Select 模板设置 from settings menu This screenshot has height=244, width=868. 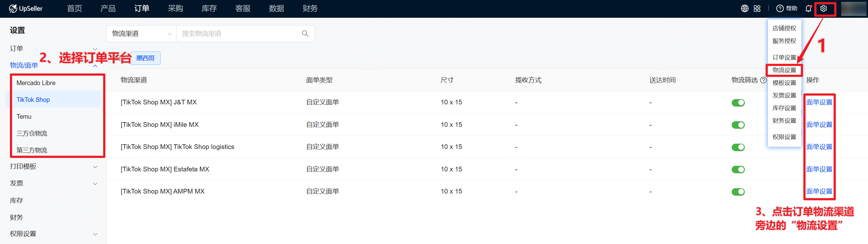(784, 83)
